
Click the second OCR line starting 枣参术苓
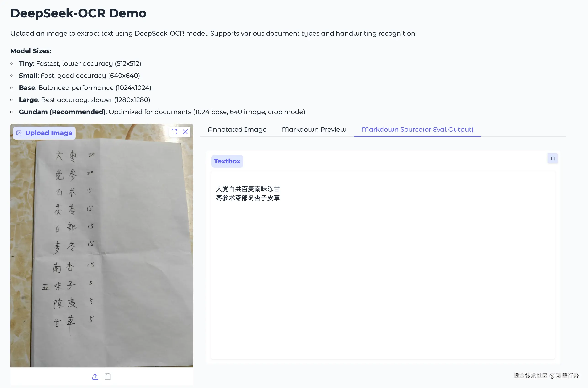point(247,198)
